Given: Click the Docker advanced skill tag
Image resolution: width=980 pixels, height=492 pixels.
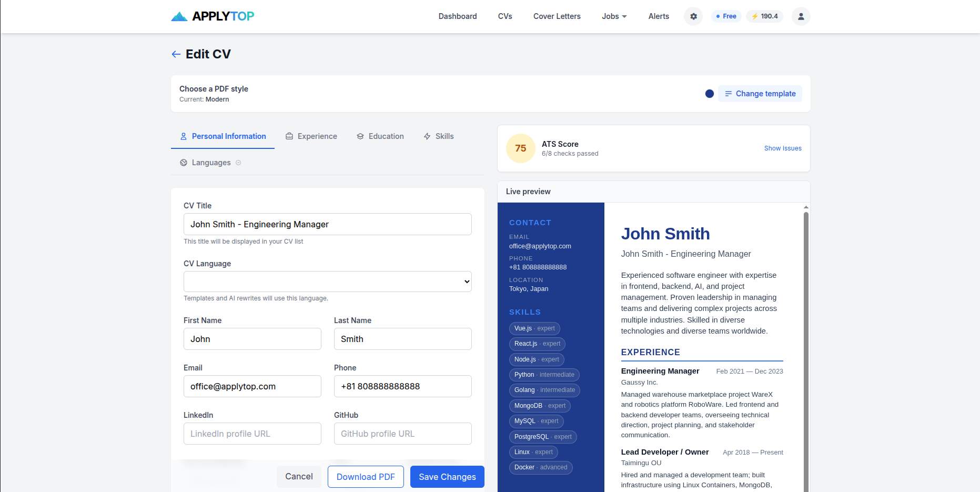Looking at the screenshot, I should tap(541, 467).
